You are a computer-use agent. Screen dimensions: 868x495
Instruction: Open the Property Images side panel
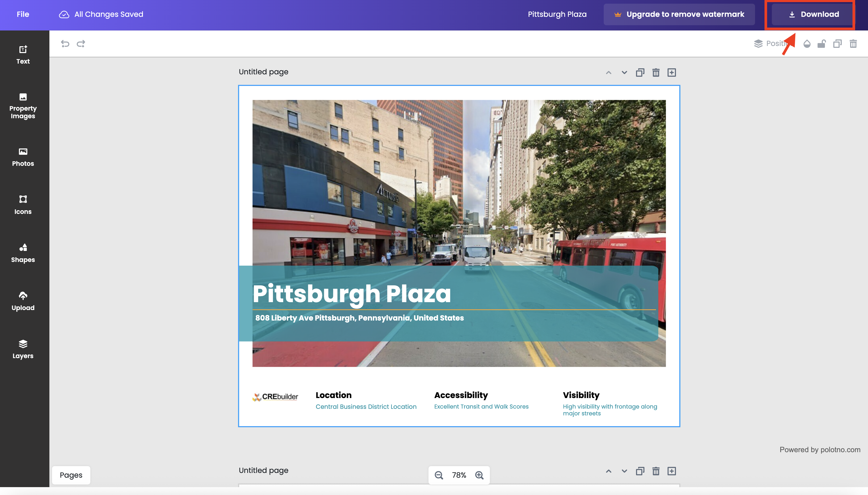[23, 106]
